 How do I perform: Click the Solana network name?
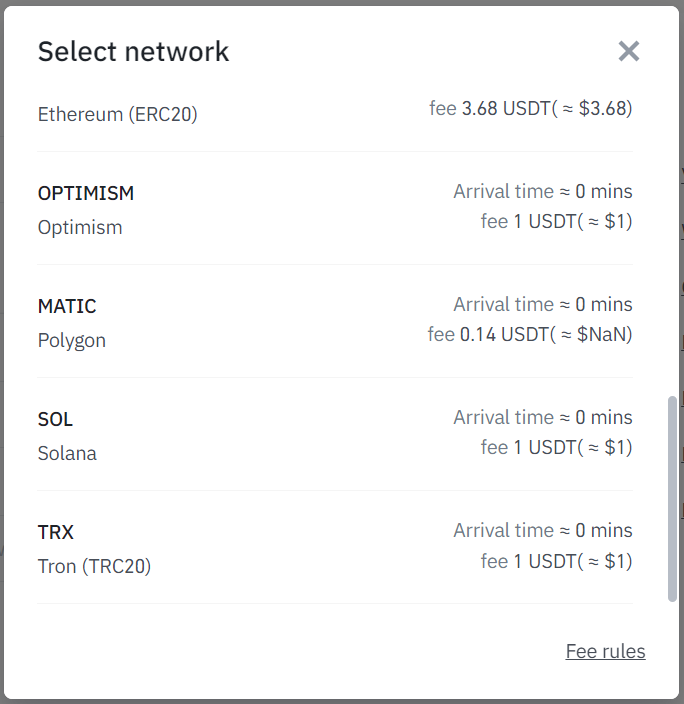tap(68, 453)
